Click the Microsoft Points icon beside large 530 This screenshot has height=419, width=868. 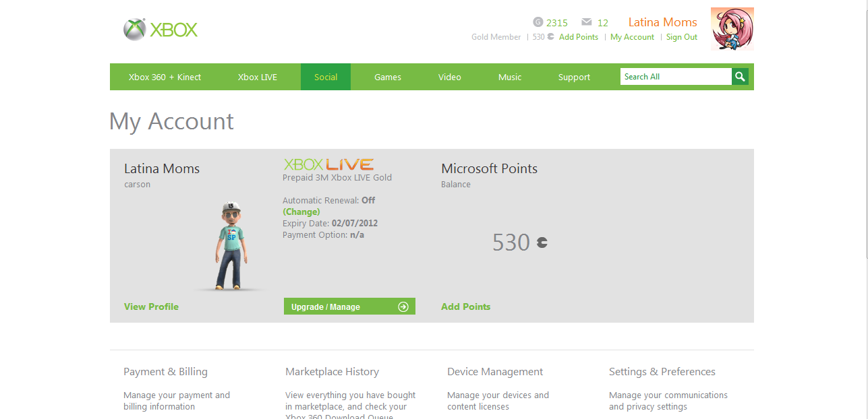pyautogui.click(x=542, y=243)
